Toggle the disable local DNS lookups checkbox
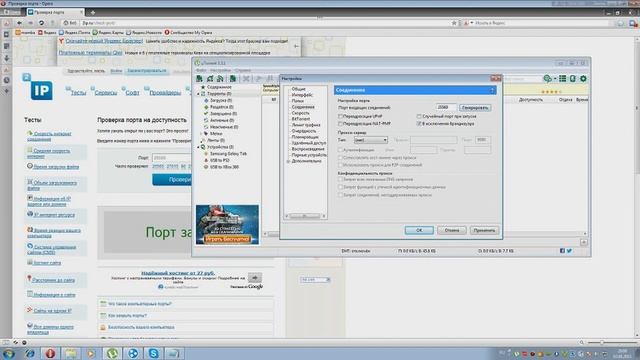This screenshot has width=640, height=360. 340,180
